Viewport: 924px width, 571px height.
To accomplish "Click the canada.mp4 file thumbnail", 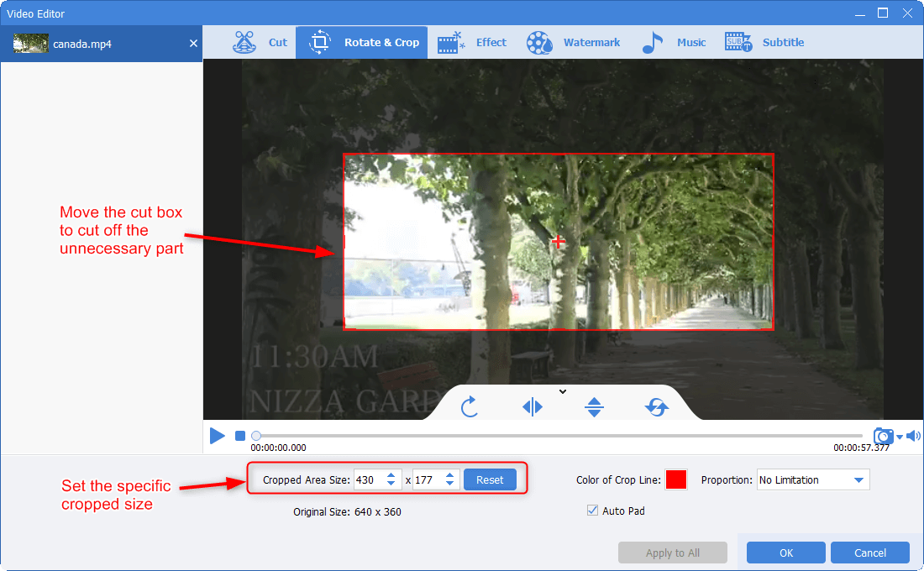I will (x=30, y=44).
